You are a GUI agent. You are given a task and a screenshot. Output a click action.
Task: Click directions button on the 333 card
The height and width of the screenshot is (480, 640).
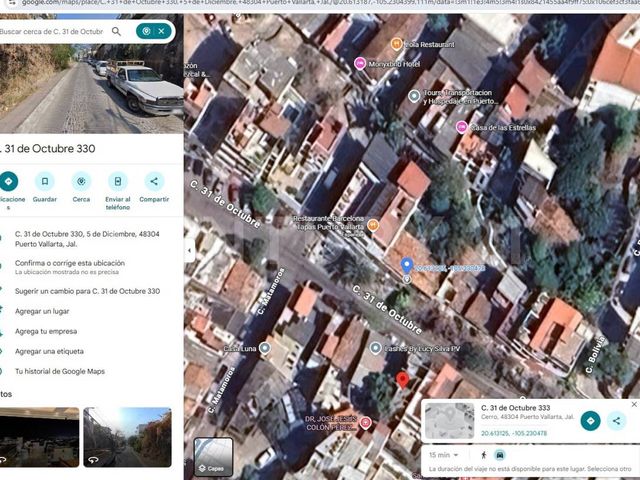[x=590, y=420]
